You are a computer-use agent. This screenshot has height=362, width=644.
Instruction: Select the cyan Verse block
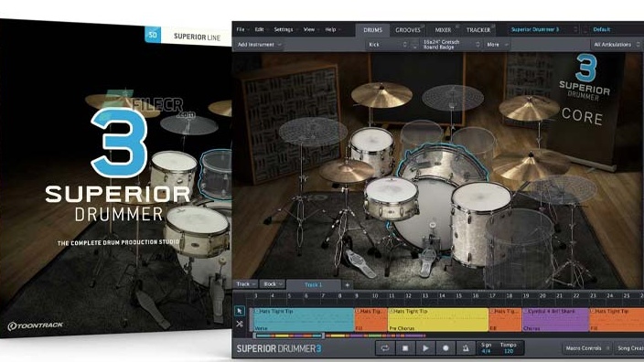(304, 320)
